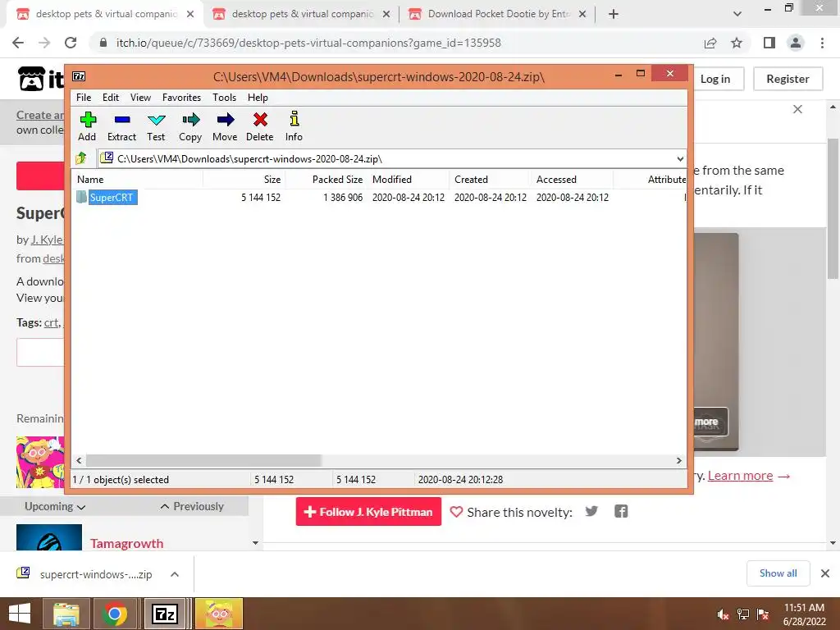The height and width of the screenshot is (630, 840).
Task: Share on Twitter icon
Action: tap(591, 511)
